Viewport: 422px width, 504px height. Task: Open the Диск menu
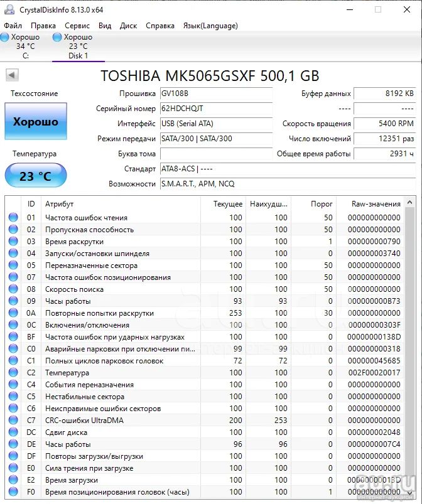tap(128, 26)
